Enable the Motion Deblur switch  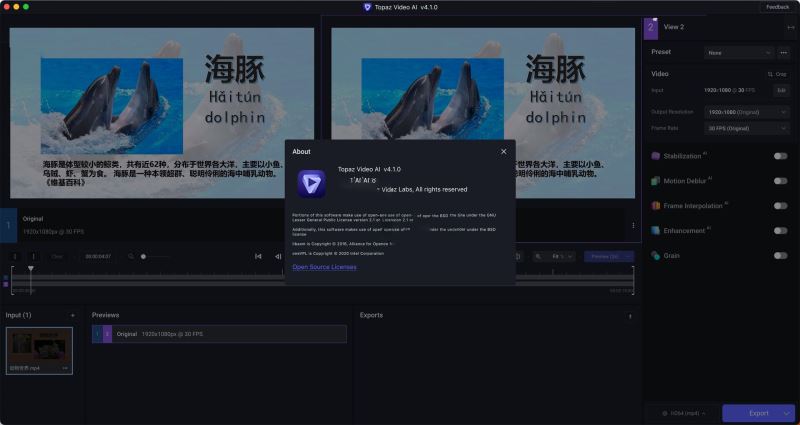point(780,181)
